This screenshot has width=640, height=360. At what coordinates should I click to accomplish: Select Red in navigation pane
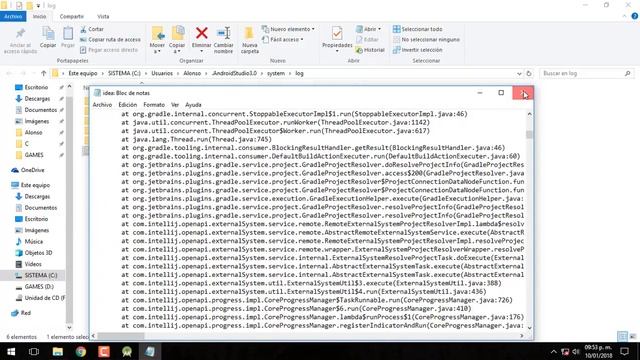pos(25,313)
